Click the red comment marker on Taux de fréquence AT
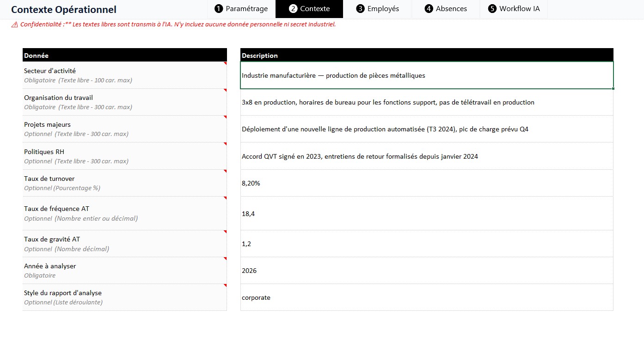Viewport: 644px width, 340px height. (x=225, y=198)
